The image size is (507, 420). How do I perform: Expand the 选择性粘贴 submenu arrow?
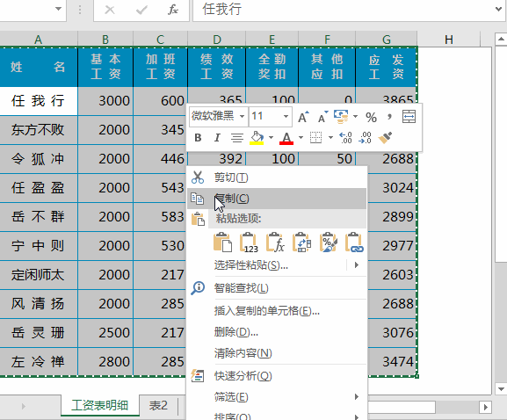click(357, 265)
